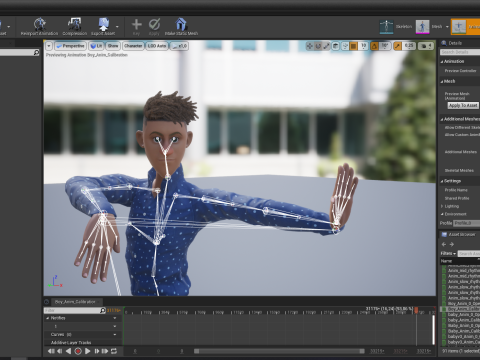The width and height of the screenshot is (480, 360).
Task: Click the Asset Browser tab icon
Action: [x=444, y=235]
